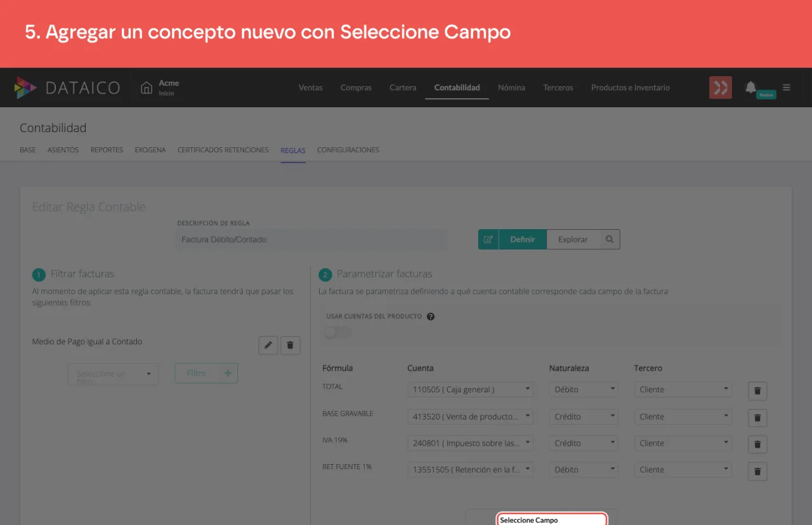
Task: Open the Terceros menu
Action: point(558,88)
